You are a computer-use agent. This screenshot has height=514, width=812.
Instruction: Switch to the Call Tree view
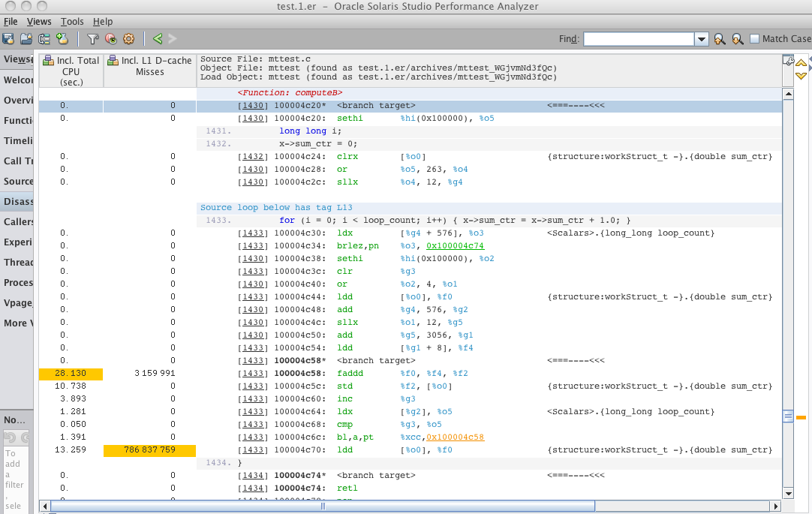[17, 161]
